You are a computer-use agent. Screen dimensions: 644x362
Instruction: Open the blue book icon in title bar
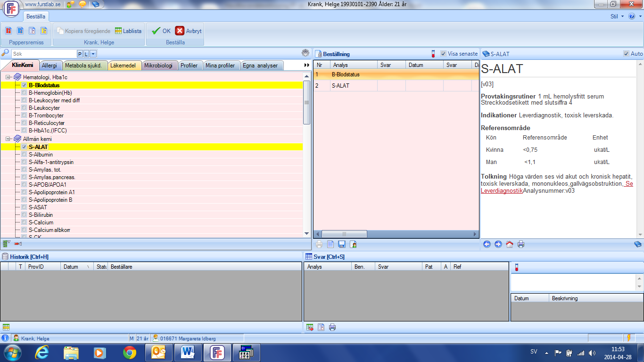pyautogui.click(x=96, y=4)
